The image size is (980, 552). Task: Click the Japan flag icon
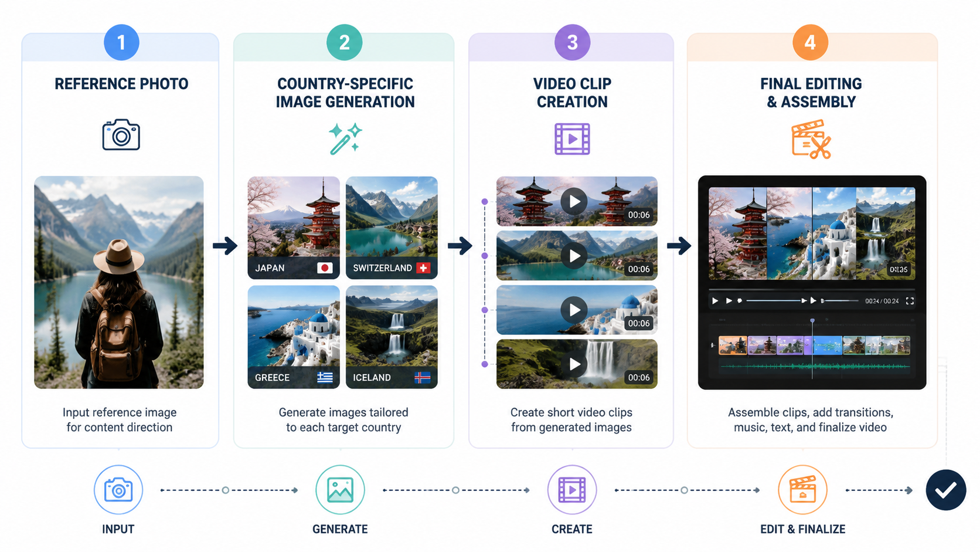pyautogui.click(x=325, y=268)
